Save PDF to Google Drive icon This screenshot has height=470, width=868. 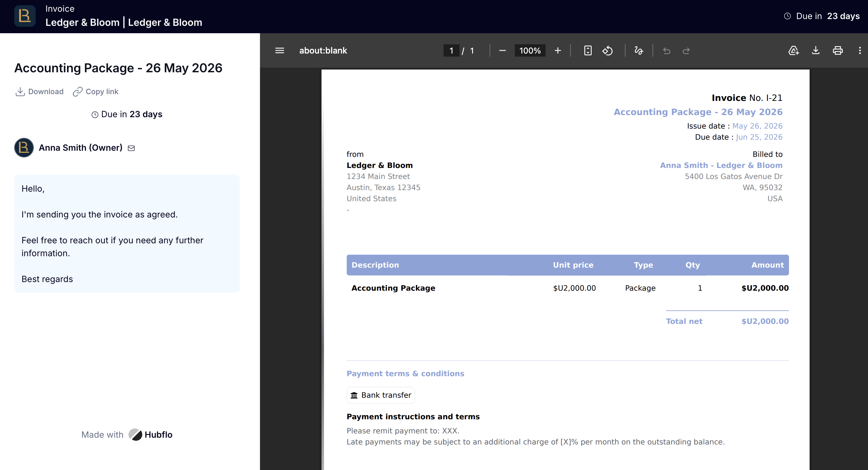pos(794,50)
